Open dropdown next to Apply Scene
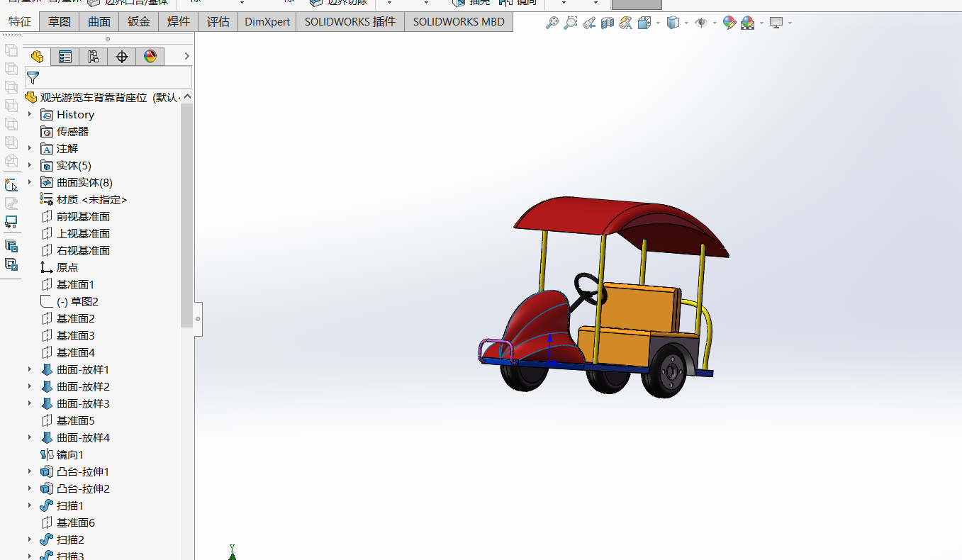Screen dimensions: 962x560 [x=761, y=23]
